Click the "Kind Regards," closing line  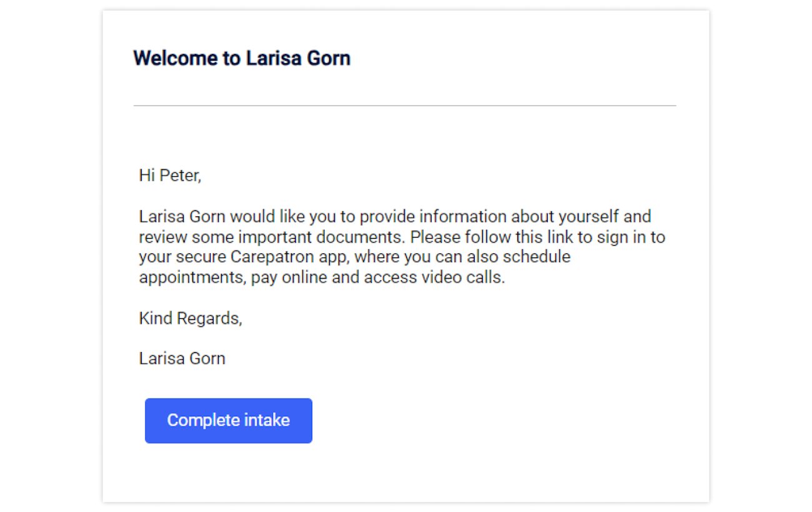click(190, 318)
